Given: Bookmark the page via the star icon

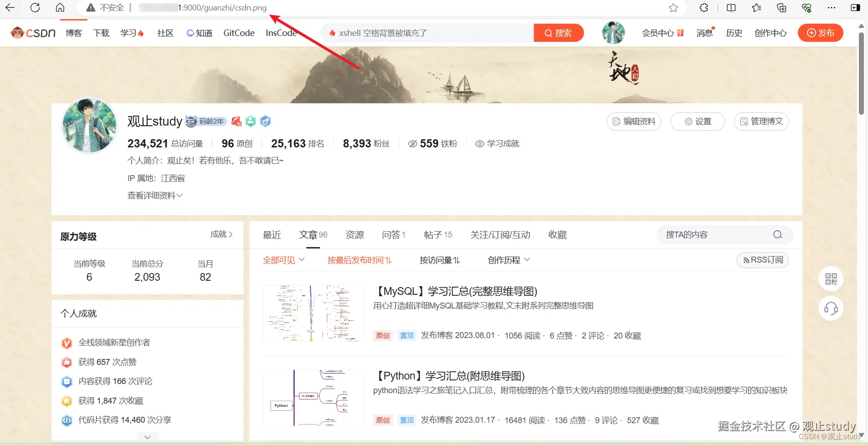Looking at the screenshot, I should pos(673,8).
